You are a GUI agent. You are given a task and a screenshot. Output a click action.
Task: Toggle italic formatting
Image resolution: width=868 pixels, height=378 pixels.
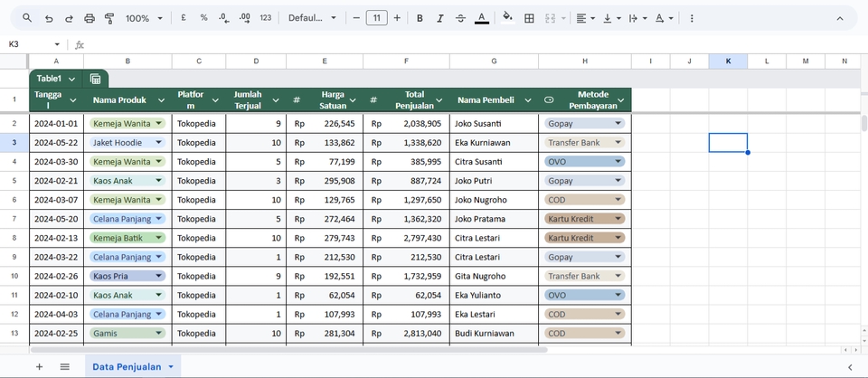[x=440, y=18]
